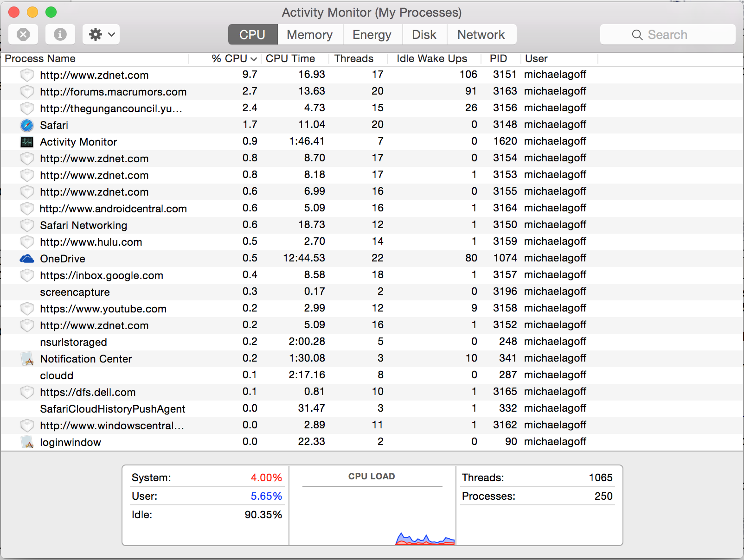
Task: Click the green zoom window button
Action: pyautogui.click(x=51, y=12)
